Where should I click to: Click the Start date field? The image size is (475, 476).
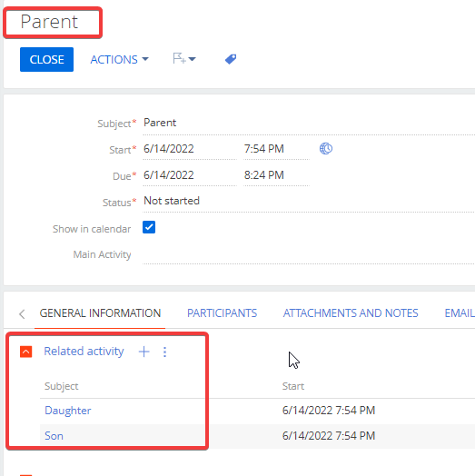coord(190,149)
